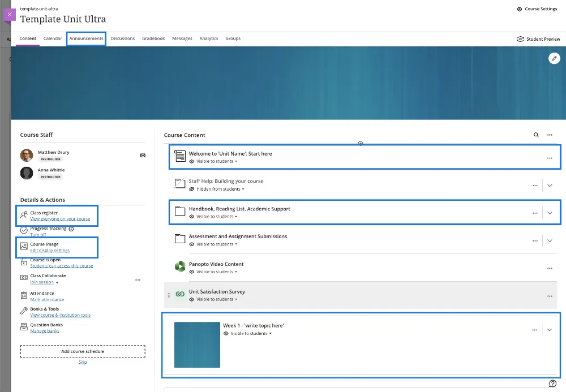Image resolution: width=566 pixels, height=392 pixels.
Task: Open the course content search magnifier
Action: click(x=536, y=135)
